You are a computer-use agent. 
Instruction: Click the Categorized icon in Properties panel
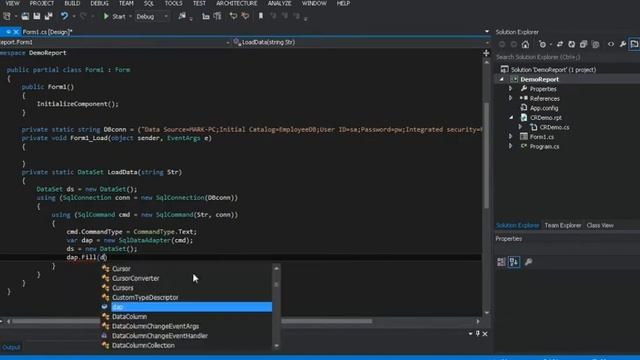click(501, 262)
